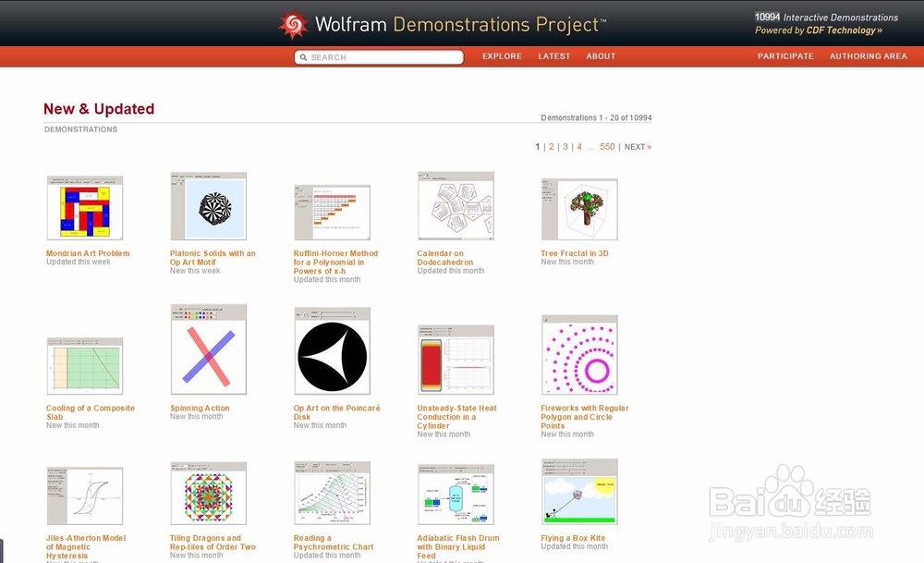Click the Wolfram red spikey logo
Image resolution: width=924 pixels, height=563 pixels.
coord(293,24)
